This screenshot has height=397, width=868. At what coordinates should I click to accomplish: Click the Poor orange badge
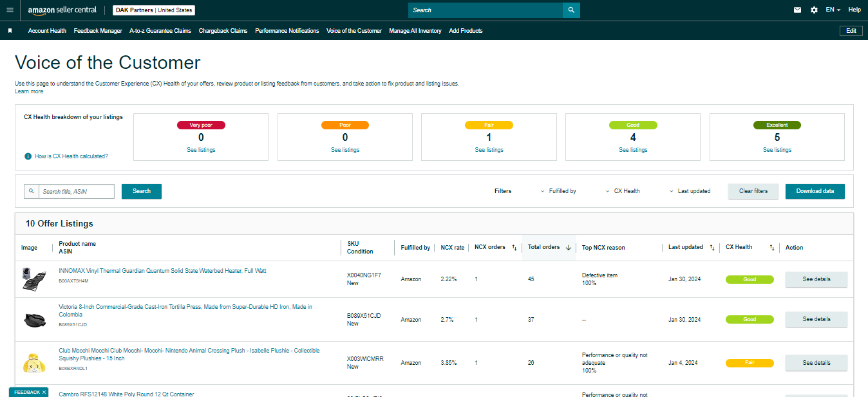coord(345,125)
